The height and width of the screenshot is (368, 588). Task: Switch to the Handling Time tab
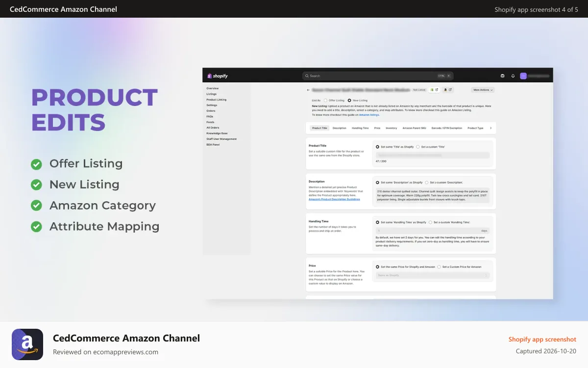pos(360,128)
